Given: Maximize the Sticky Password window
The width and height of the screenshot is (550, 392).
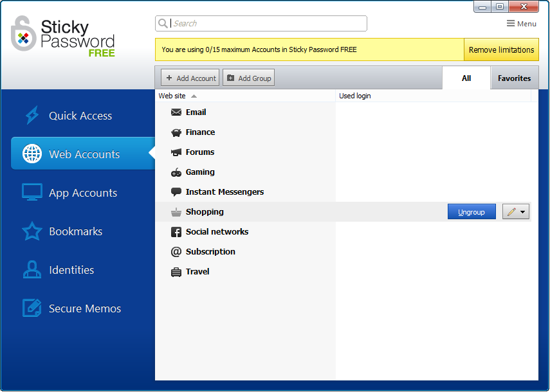Looking at the screenshot, I should (x=500, y=6).
